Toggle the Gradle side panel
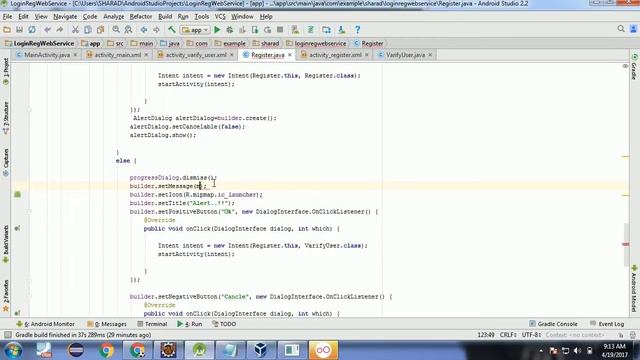The width and height of the screenshot is (640, 360). tap(634, 67)
